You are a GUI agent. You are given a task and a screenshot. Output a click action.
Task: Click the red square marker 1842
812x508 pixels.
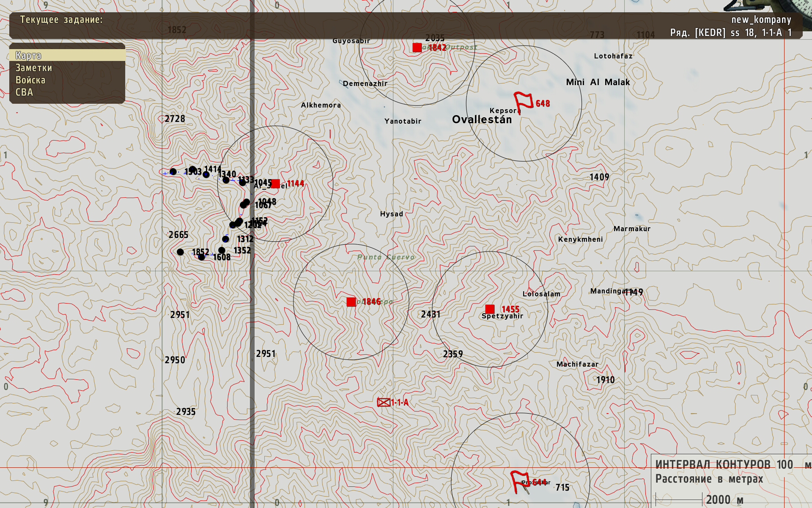point(417,47)
